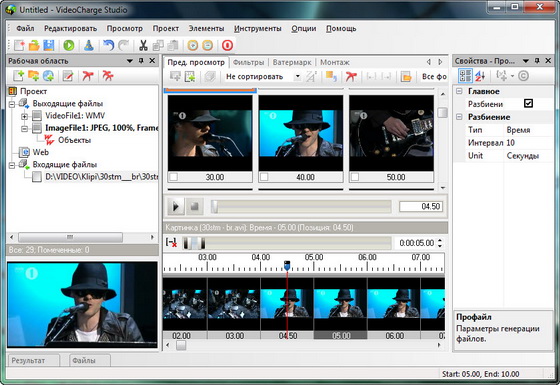This screenshot has width=560, height=385.
Task: Collapse the ImageFile1: JPEG tree node
Action: tap(24, 128)
